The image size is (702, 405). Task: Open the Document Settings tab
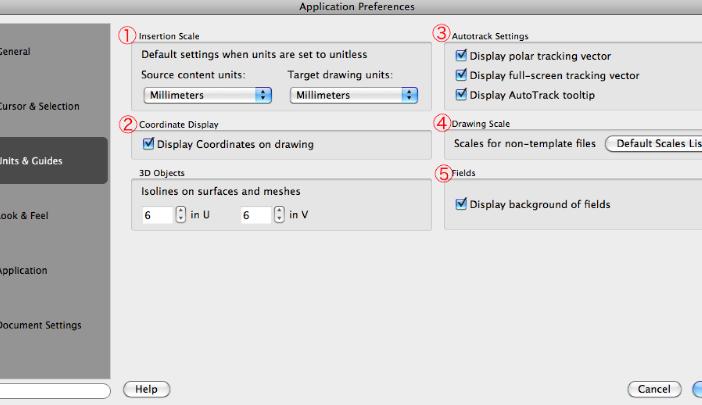pyautogui.click(x=53, y=325)
